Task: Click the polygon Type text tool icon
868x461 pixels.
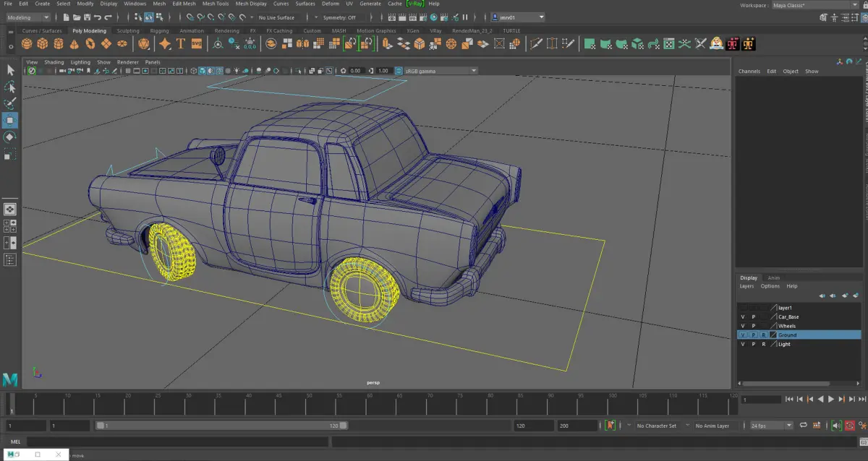Action: pos(181,44)
